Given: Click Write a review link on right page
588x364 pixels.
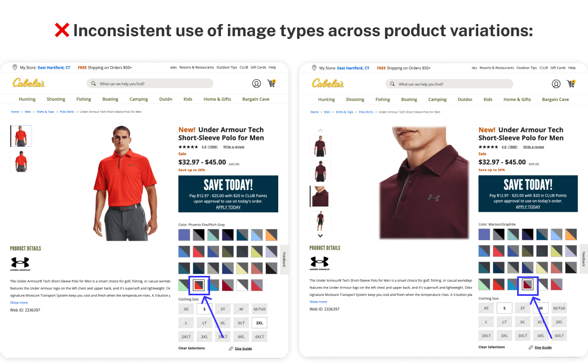Looking at the screenshot, I should pos(533,147).
